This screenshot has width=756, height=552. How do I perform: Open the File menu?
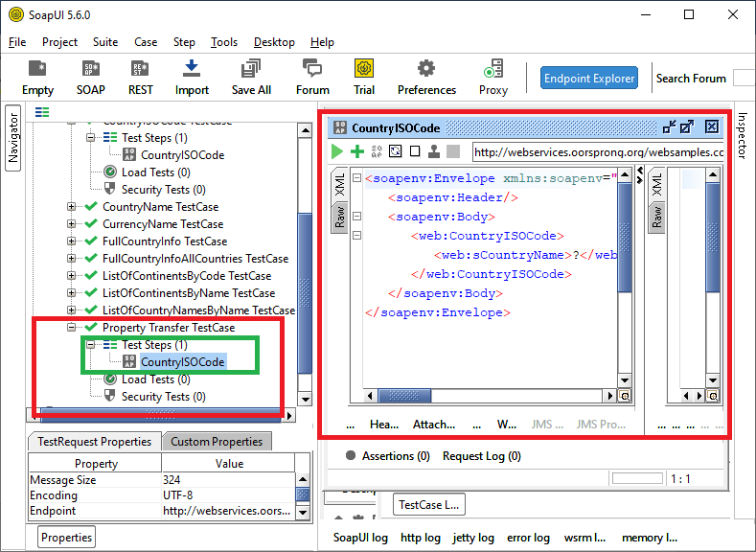[17, 42]
